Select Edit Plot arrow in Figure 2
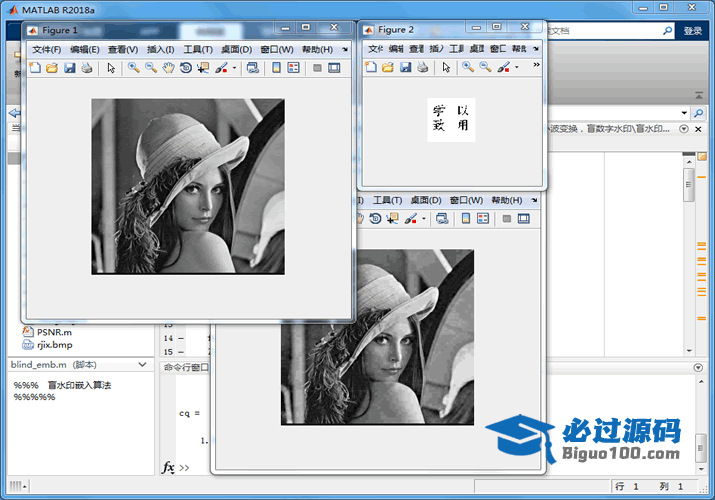715x500 pixels. coord(446,67)
